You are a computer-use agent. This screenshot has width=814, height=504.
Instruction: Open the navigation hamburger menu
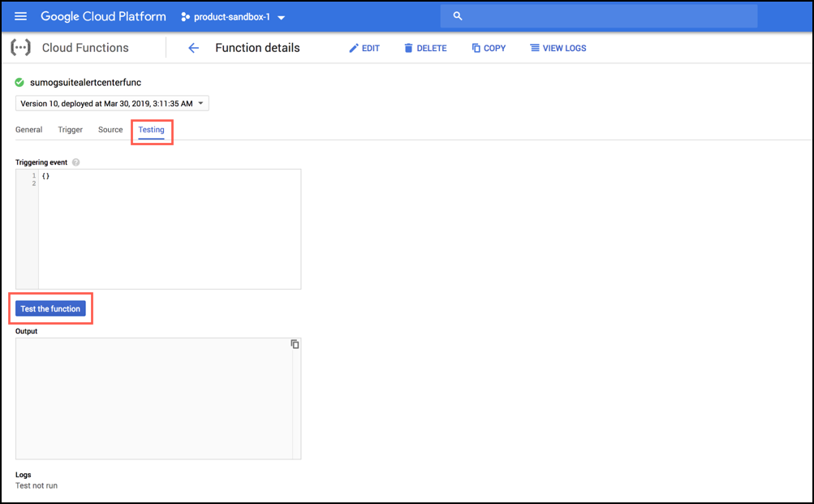[20, 16]
